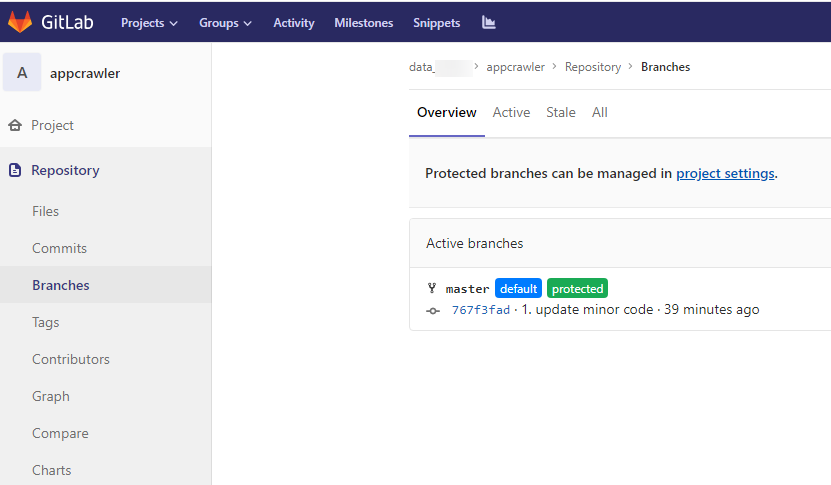Open Snippets in the top navigation

(x=437, y=23)
